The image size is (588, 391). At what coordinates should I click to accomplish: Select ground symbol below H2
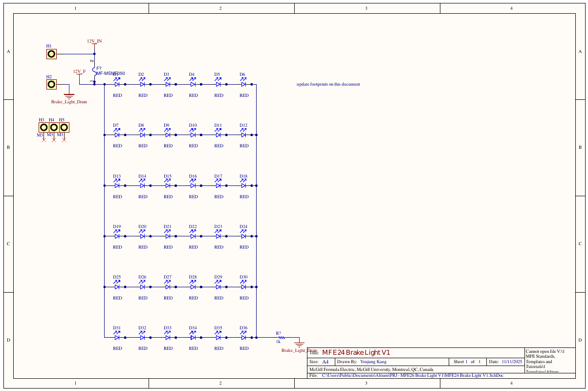[x=69, y=96]
